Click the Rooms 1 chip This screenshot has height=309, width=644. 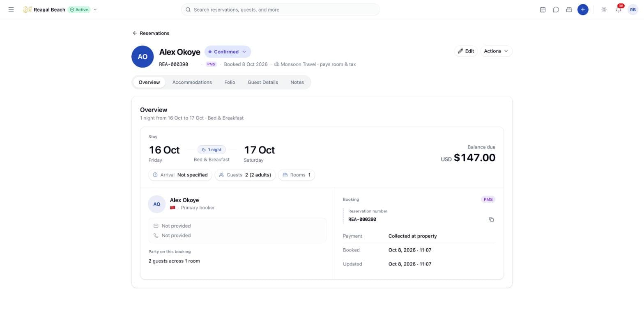point(297,175)
